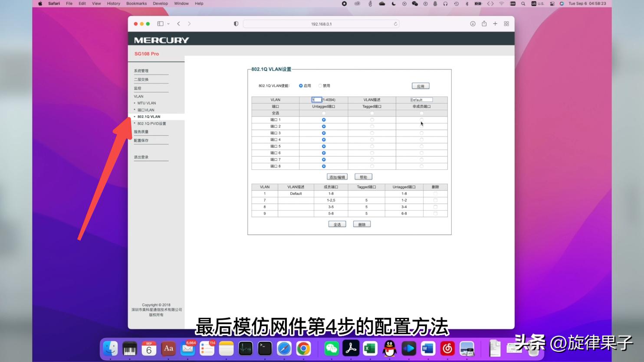This screenshot has height=362, width=644.
Task: Check the 全选 checkbox in Untagged端口 column
Action: pos(323,113)
